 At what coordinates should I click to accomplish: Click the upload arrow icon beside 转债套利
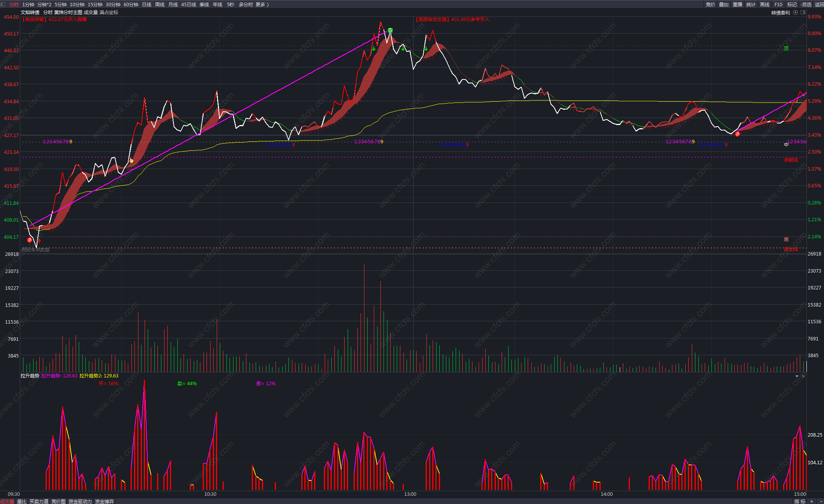796,12
